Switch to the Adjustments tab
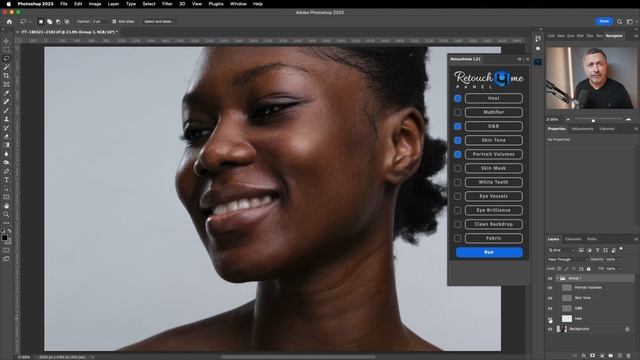This screenshot has height=360, width=640. pos(582,129)
